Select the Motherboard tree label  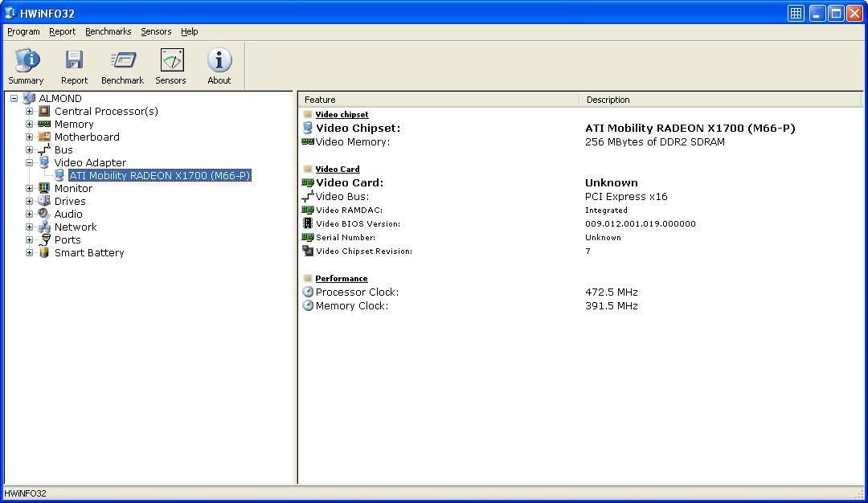click(87, 137)
